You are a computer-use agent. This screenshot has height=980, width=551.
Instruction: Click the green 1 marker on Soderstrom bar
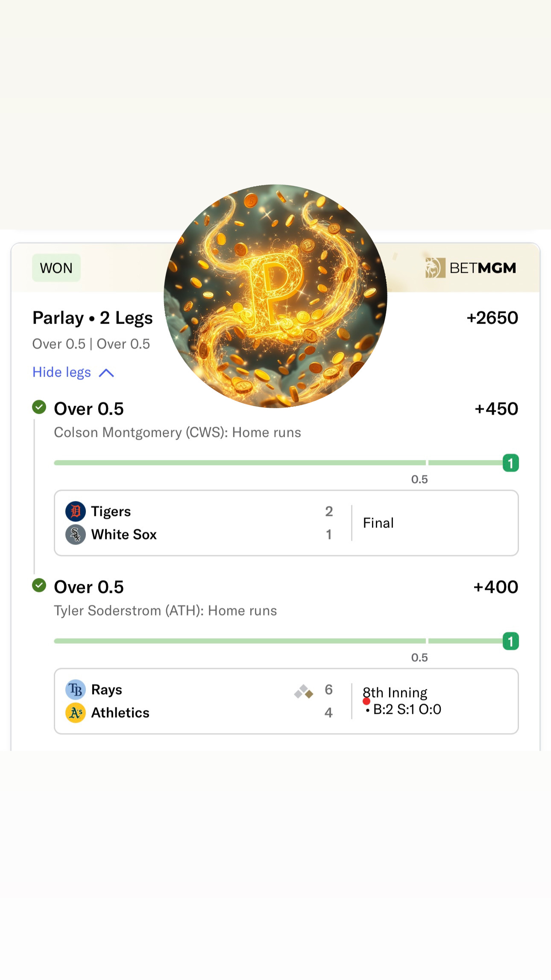510,641
